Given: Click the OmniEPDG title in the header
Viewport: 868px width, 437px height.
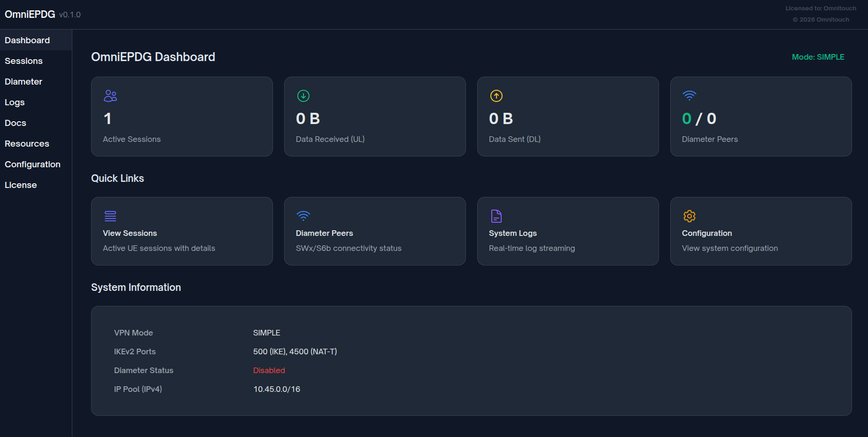Looking at the screenshot, I should coord(30,14).
